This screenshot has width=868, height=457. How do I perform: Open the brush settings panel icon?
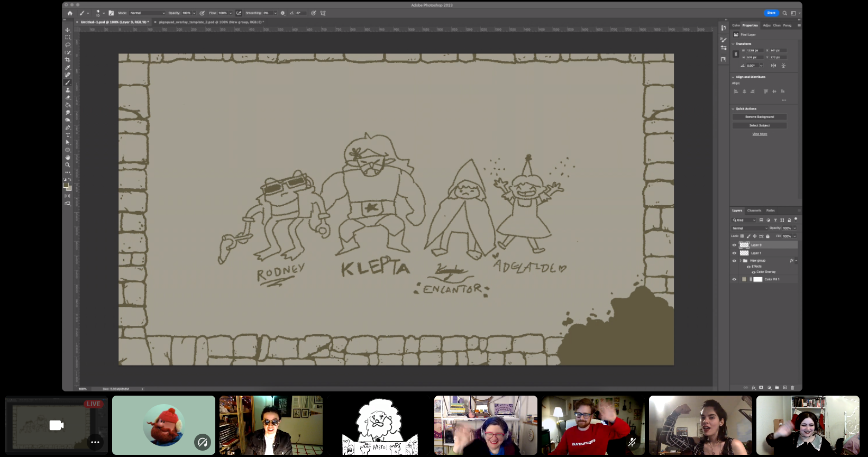tap(111, 13)
